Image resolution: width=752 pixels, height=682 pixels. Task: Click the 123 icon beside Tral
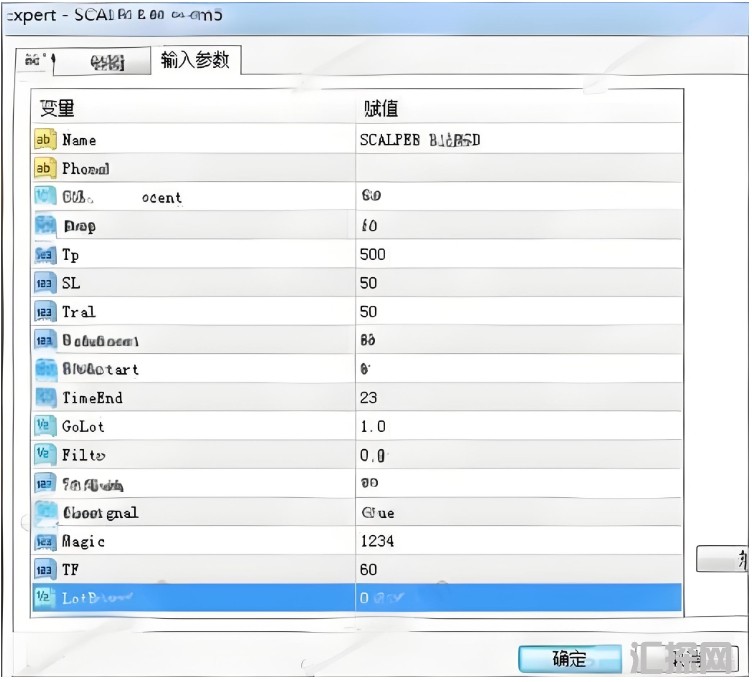coord(45,312)
